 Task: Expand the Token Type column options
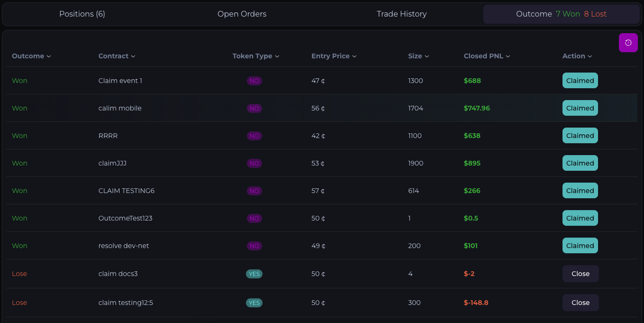point(256,56)
